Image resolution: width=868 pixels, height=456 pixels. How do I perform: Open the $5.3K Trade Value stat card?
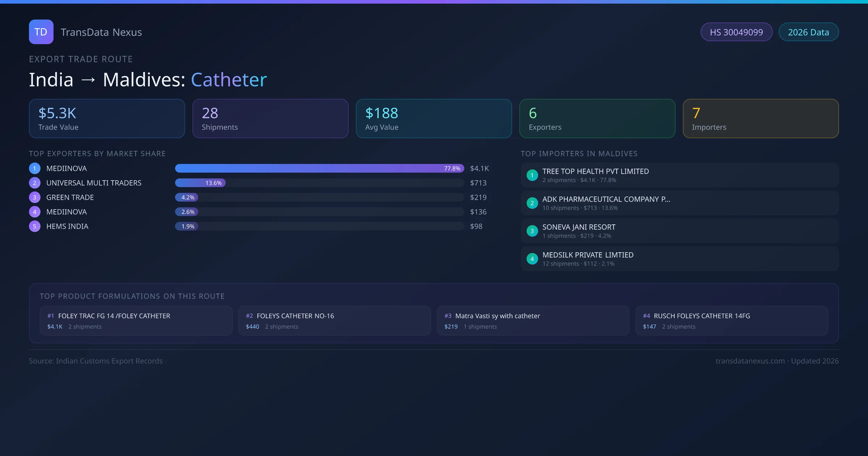pyautogui.click(x=107, y=118)
